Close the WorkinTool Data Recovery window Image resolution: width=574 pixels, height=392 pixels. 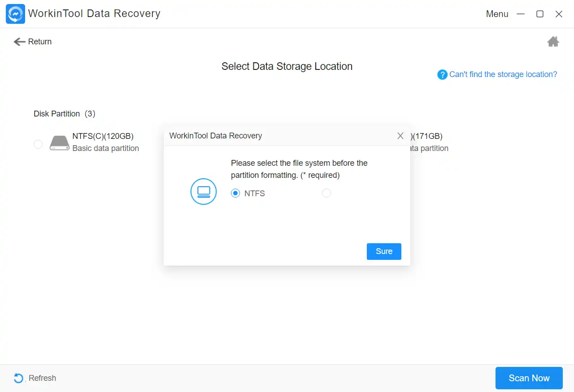559,14
